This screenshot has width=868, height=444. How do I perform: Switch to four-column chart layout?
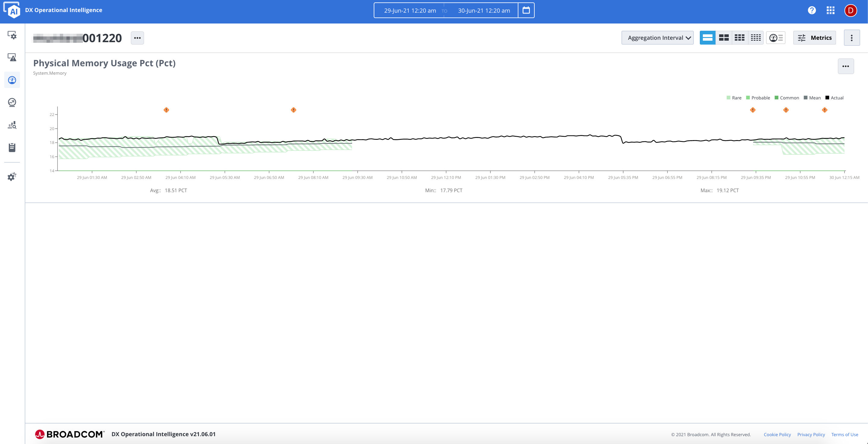click(x=756, y=38)
